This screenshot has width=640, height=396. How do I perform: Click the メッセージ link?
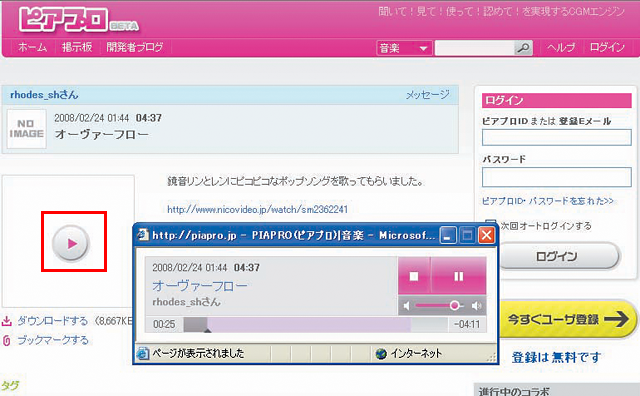(x=427, y=95)
